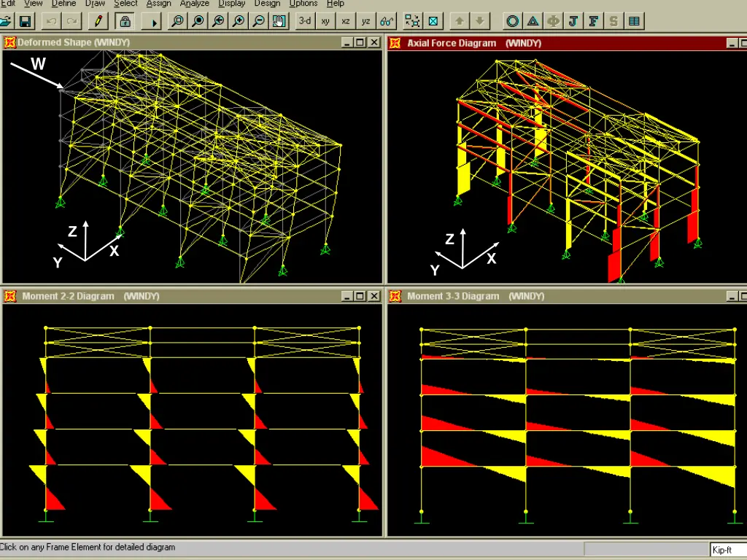The width and height of the screenshot is (747, 560).
Task: Click the Save model floppy disk icon
Action: coord(25,21)
